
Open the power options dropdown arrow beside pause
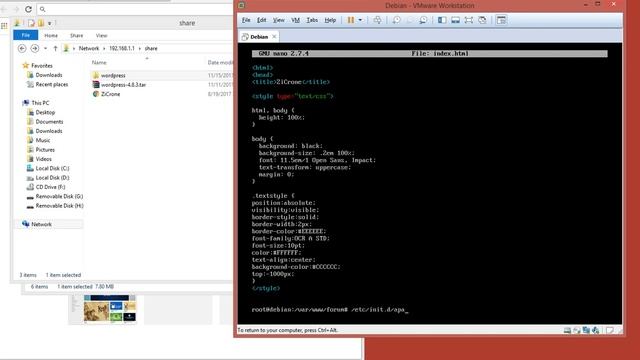coord(360,20)
